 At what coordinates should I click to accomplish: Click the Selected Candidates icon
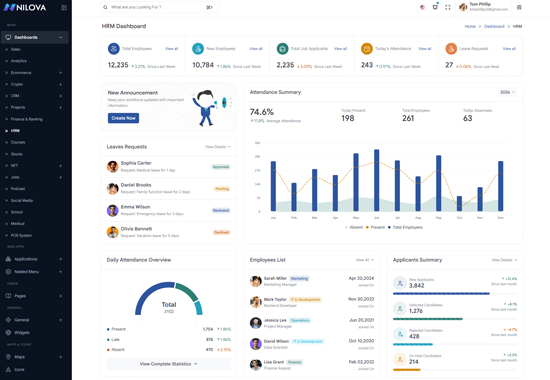(400, 308)
